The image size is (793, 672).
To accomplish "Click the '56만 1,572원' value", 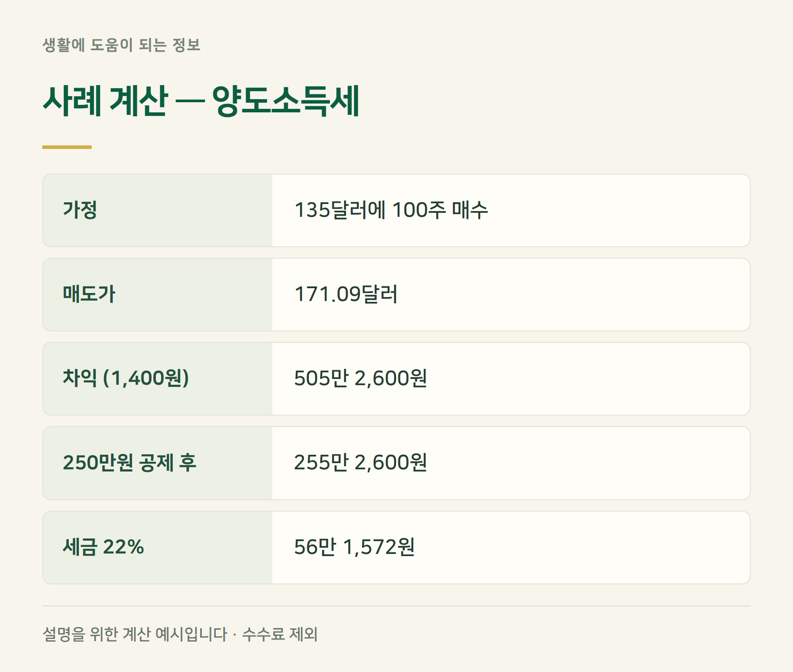I will [354, 547].
